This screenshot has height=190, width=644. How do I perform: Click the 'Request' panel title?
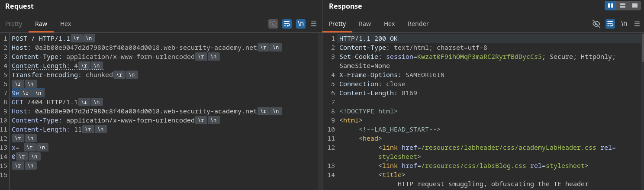pos(19,6)
